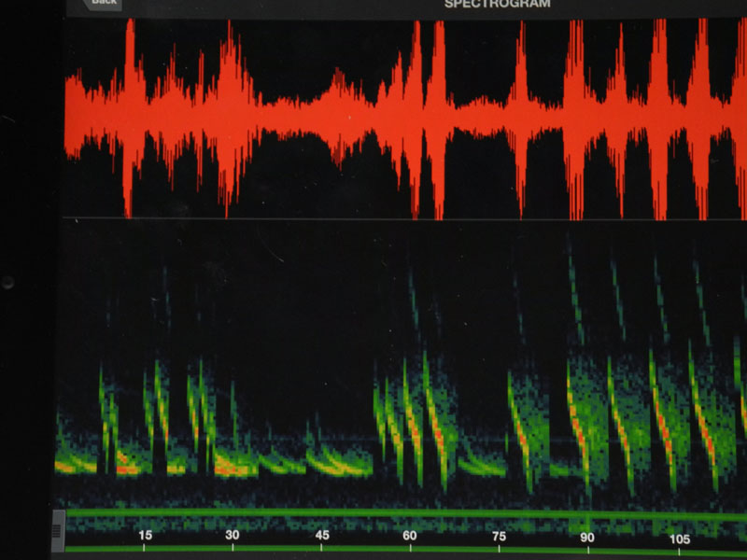
Task: Tap the Back button
Action: [x=103, y=4]
